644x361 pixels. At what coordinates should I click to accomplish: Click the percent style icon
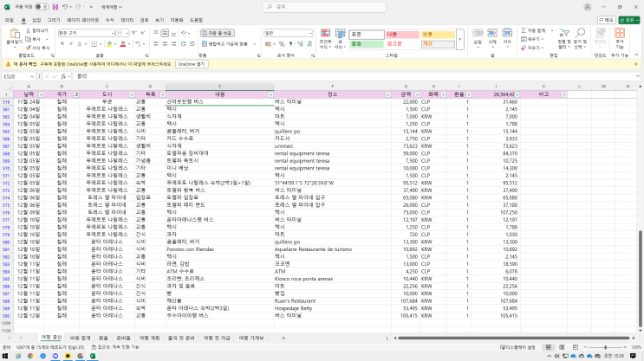click(282, 44)
